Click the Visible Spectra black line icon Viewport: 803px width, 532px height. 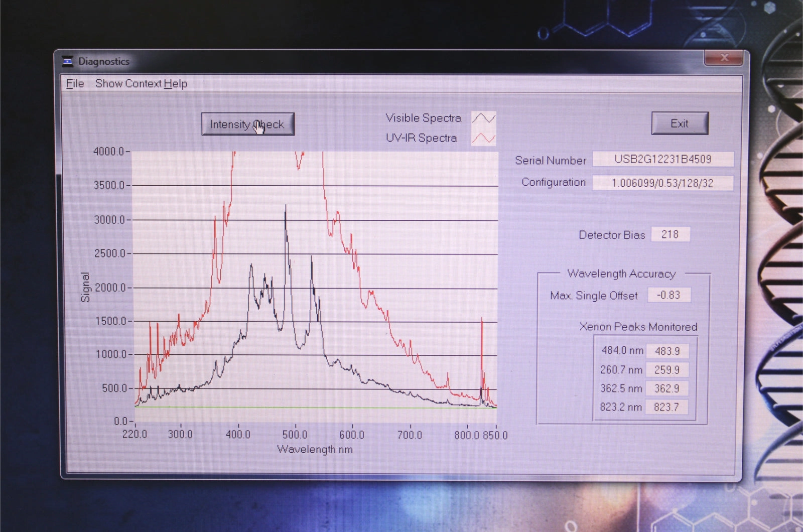coord(483,118)
